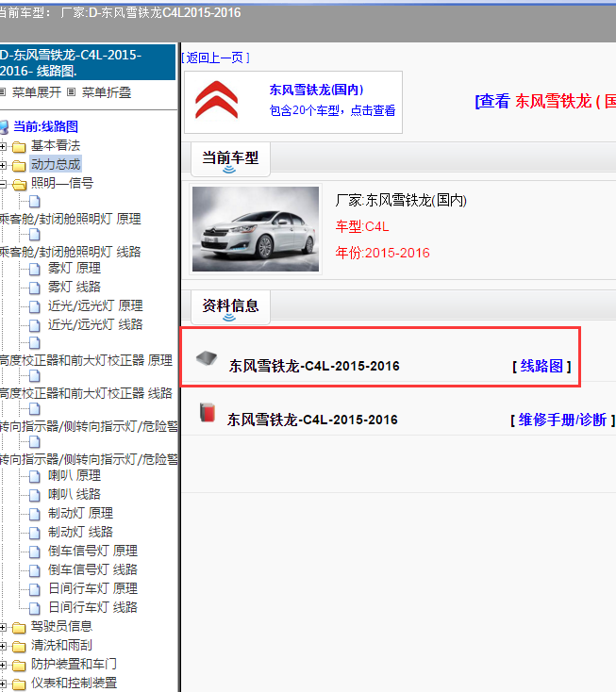Click the folder icon next to 清洗和雨刮
616x692 pixels.
click(19, 646)
